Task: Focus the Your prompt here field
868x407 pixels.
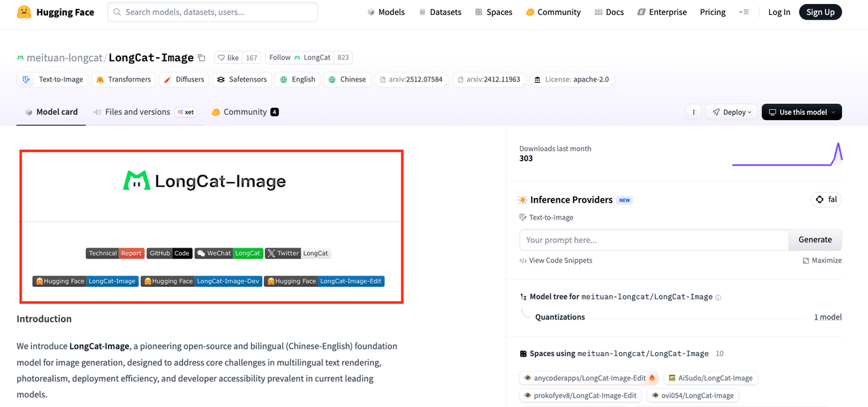Action: 654,239
